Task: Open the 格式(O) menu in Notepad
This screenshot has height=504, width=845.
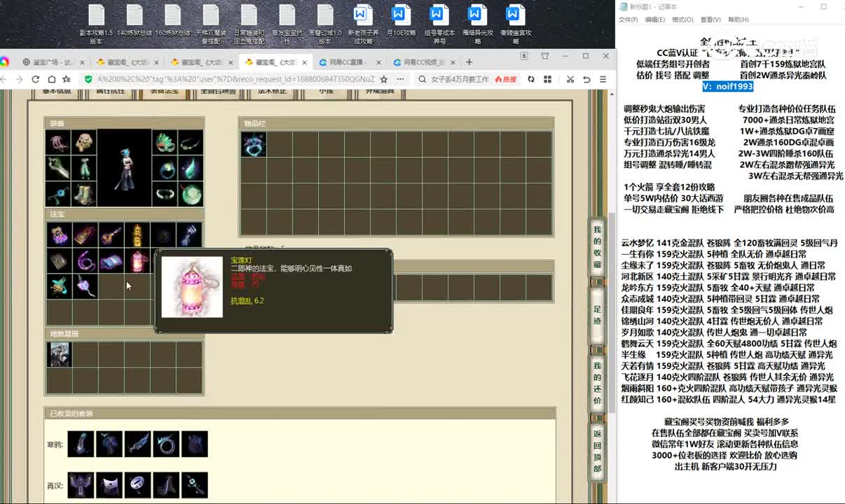Action: click(x=682, y=20)
